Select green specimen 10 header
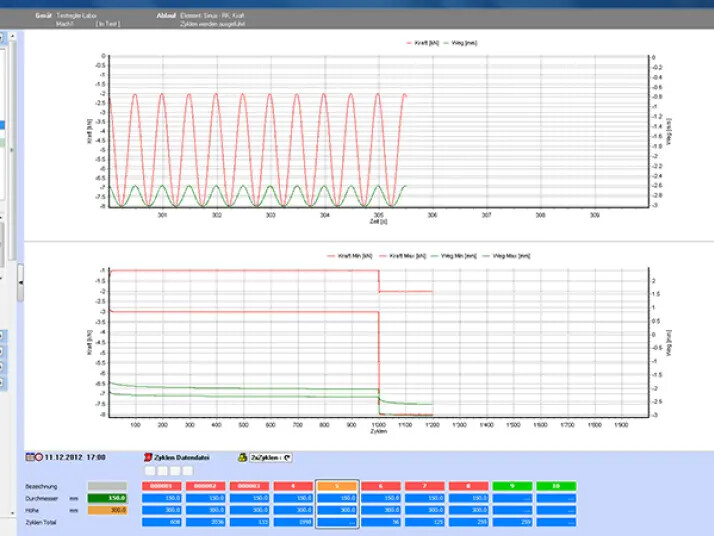Screen dimensions: 714x536 [556, 485]
